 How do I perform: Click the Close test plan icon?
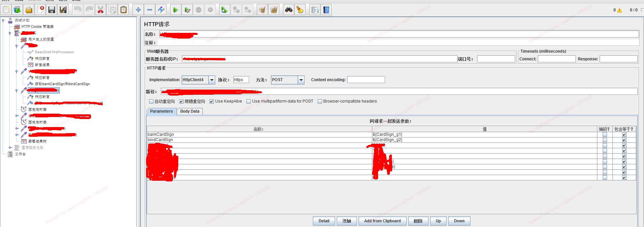41,10
